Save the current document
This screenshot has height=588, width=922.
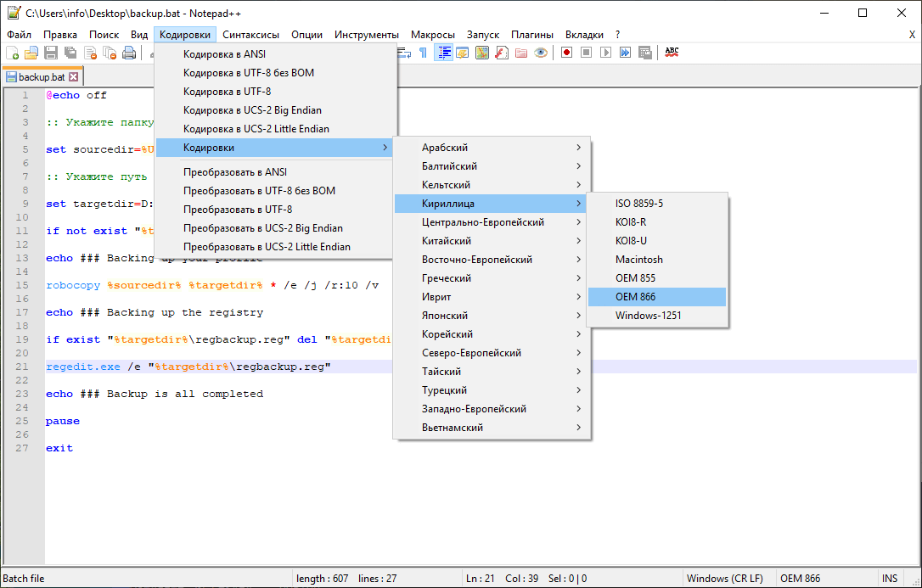[x=51, y=52]
